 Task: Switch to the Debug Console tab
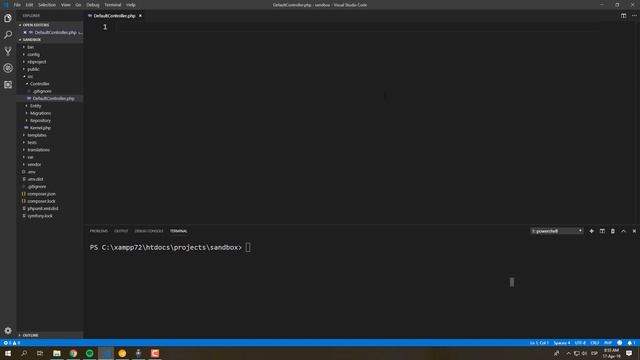pos(149,231)
